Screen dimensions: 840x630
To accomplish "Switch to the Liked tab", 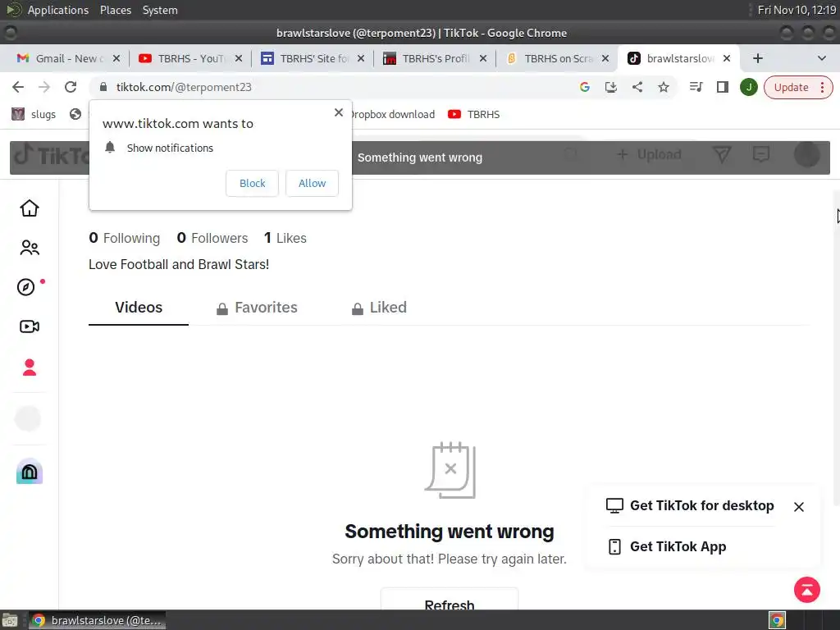I will 379,308.
